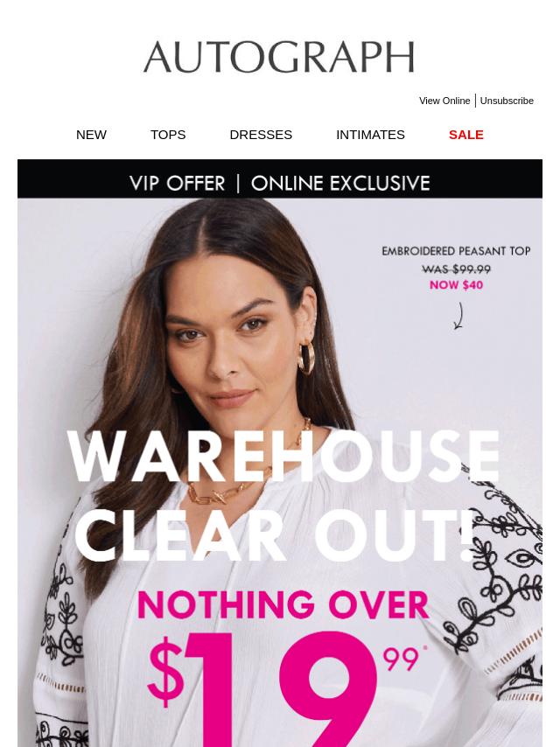Click the curved arrow pointing down

(459, 316)
